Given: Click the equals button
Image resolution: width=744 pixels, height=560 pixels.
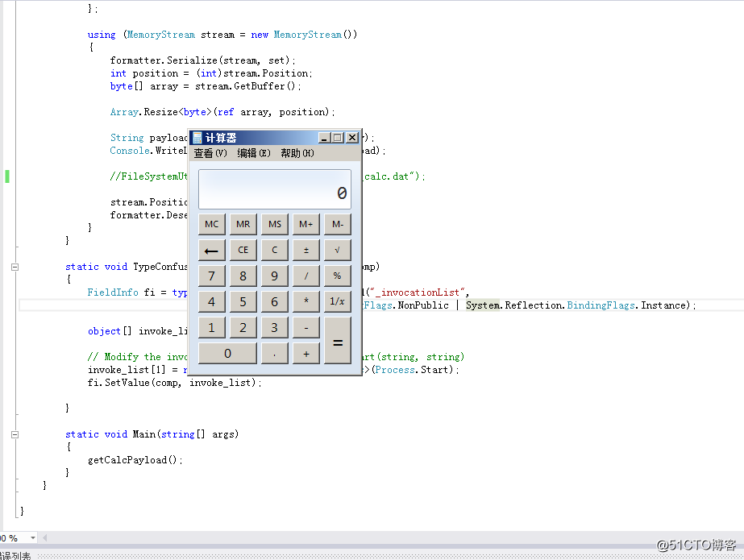Looking at the screenshot, I should pos(338,341).
